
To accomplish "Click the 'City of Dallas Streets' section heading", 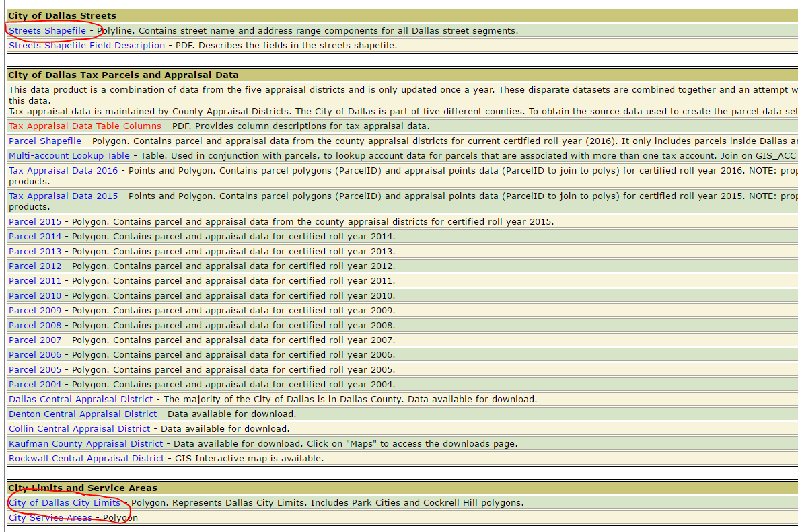I will [62, 15].
